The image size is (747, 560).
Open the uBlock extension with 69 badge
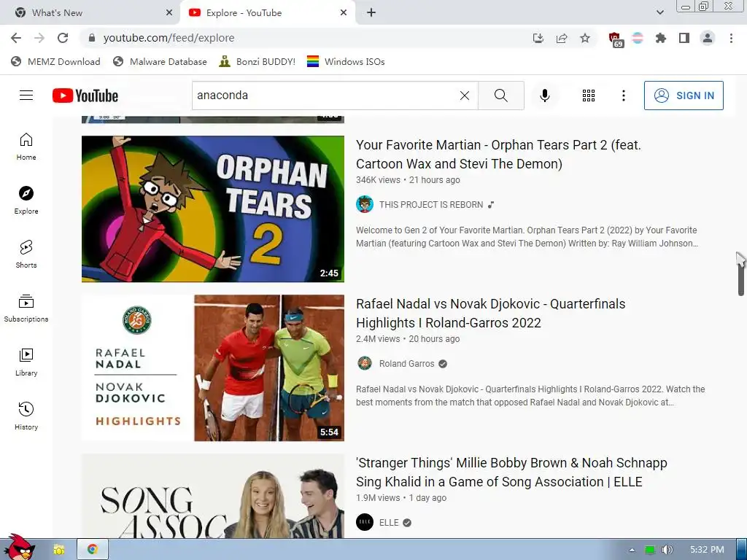616,39
